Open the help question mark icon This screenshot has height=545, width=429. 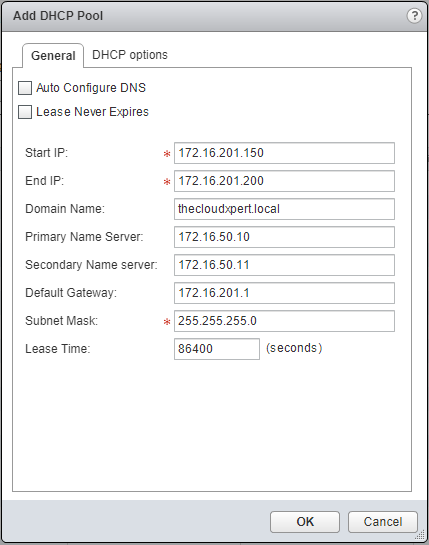414,16
